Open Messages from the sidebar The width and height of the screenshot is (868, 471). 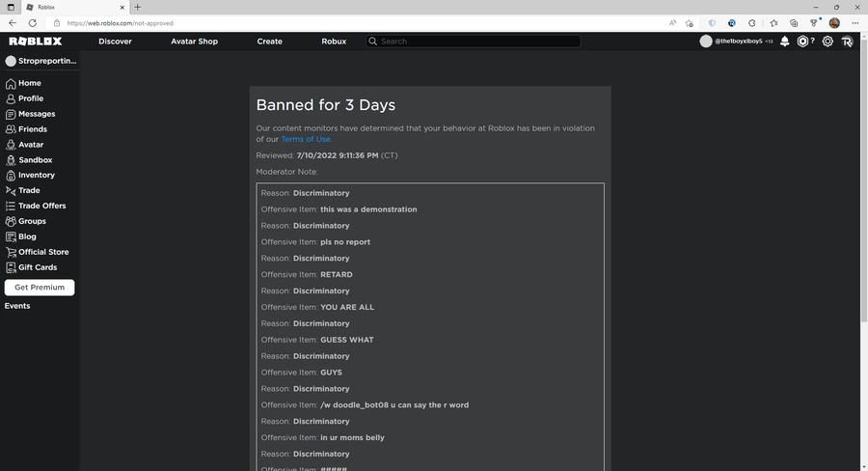31,114
